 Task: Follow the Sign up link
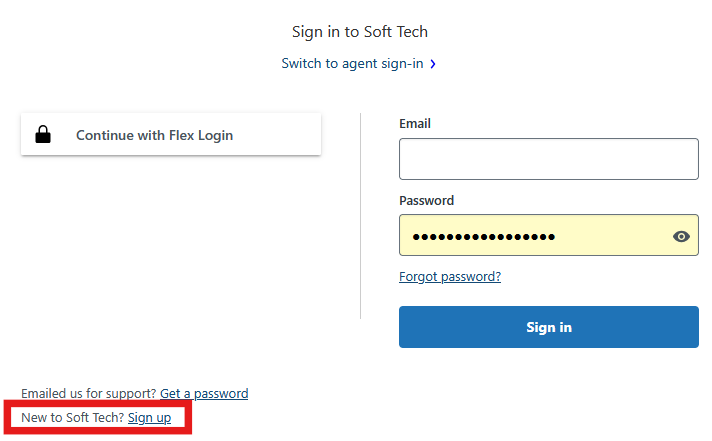[x=149, y=417]
